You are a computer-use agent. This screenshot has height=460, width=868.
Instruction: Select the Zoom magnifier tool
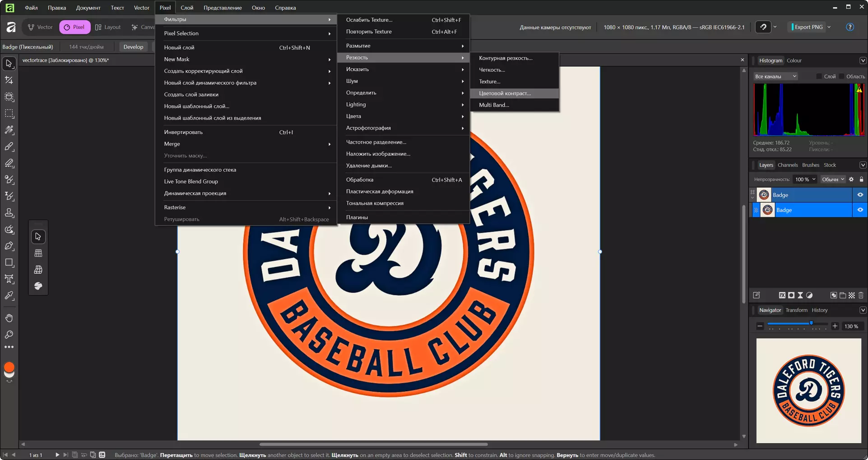click(x=9, y=335)
